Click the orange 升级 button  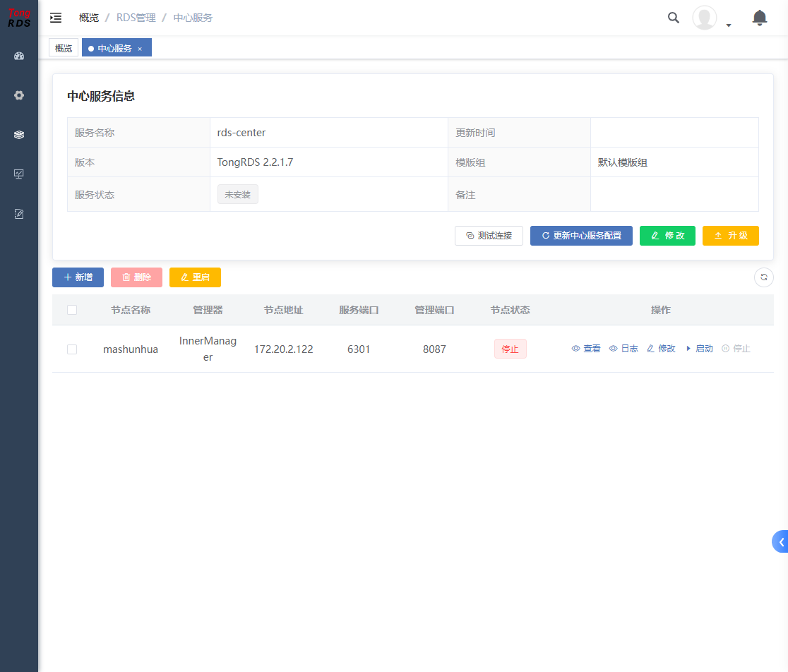[x=731, y=236]
